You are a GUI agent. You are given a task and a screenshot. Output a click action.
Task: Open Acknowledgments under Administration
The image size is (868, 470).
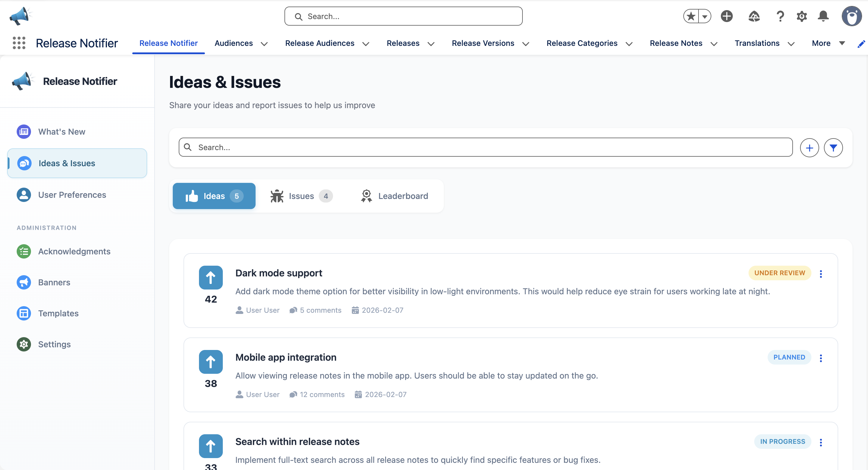coord(74,251)
